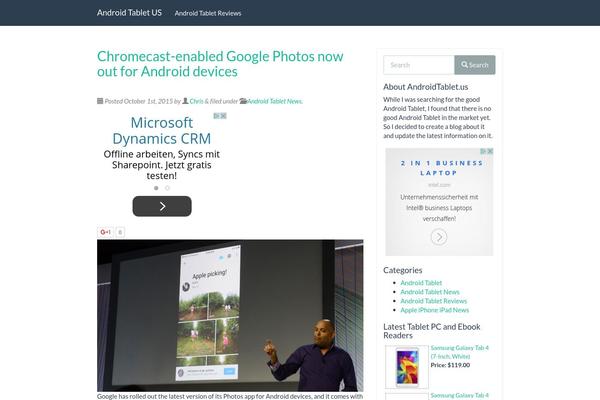Click the folder icon before Android Tablet News
Image resolution: width=600 pixels, height=400 pixels.
point(243,101)
